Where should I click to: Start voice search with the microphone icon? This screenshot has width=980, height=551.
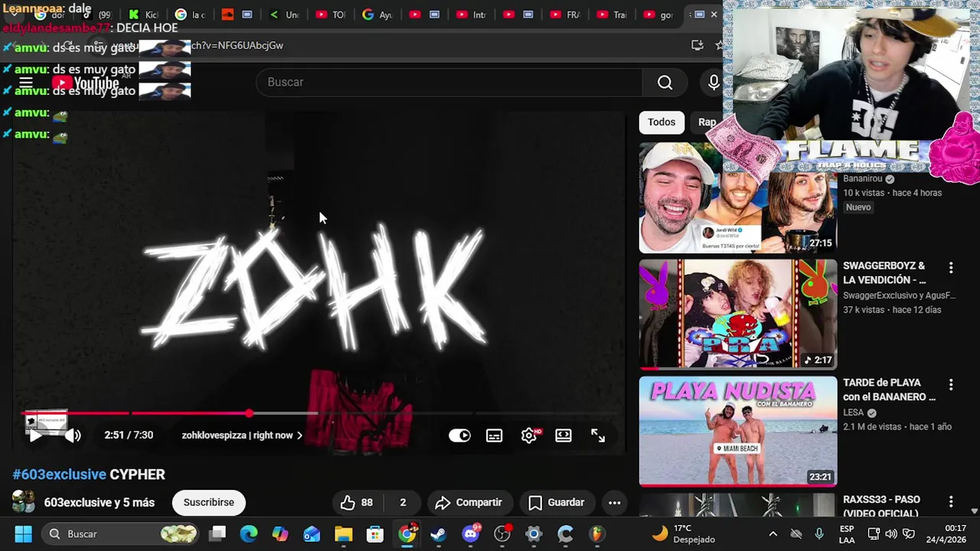pos(714,82)
